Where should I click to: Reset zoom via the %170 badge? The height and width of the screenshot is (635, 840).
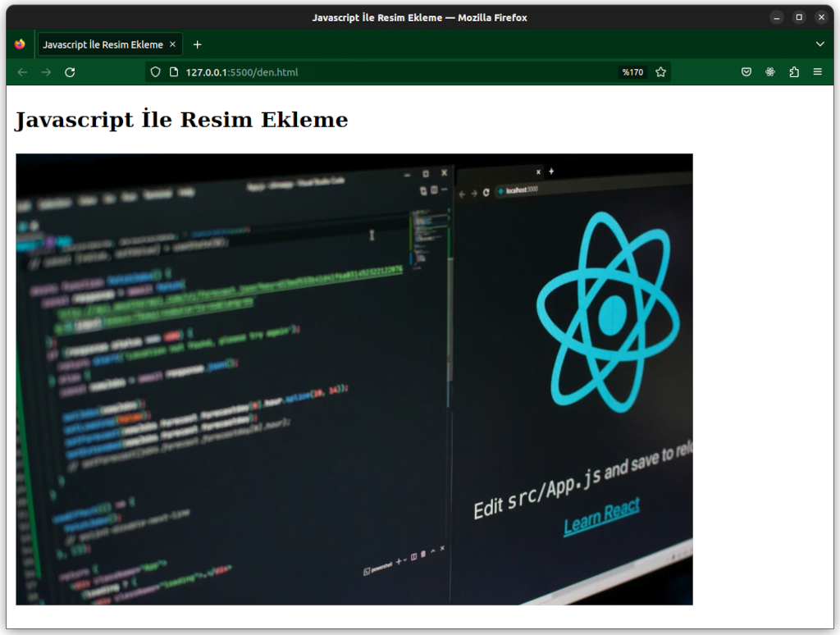tap(632, 72)
